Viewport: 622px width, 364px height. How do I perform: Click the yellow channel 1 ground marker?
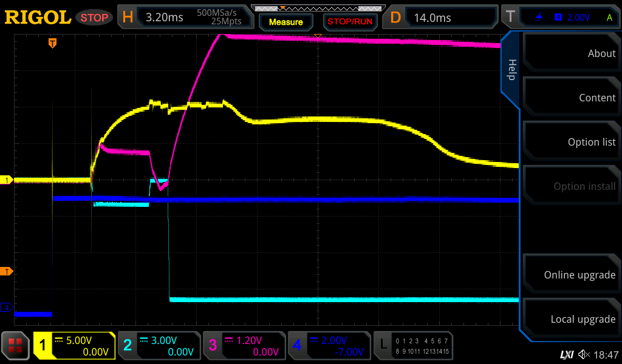pyautogui.click(x=7, y=180)
